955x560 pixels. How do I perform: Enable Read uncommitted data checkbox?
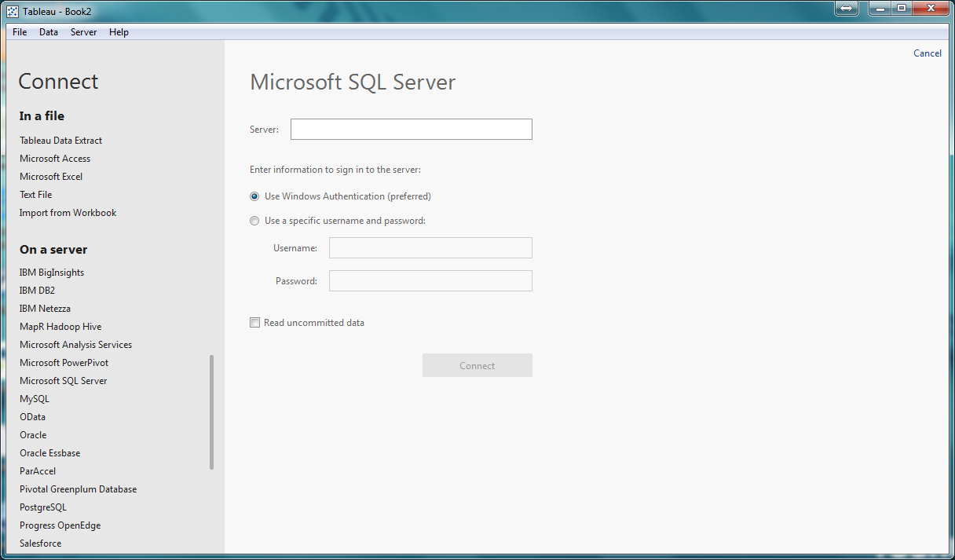254,323
